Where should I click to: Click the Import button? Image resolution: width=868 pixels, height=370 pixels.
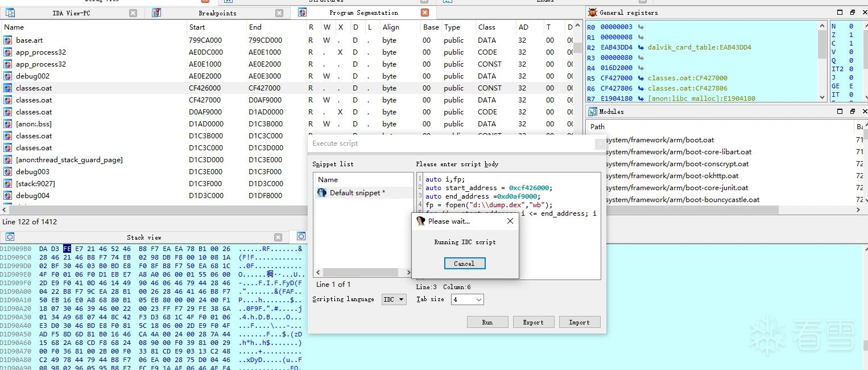[x=580, y=322]
